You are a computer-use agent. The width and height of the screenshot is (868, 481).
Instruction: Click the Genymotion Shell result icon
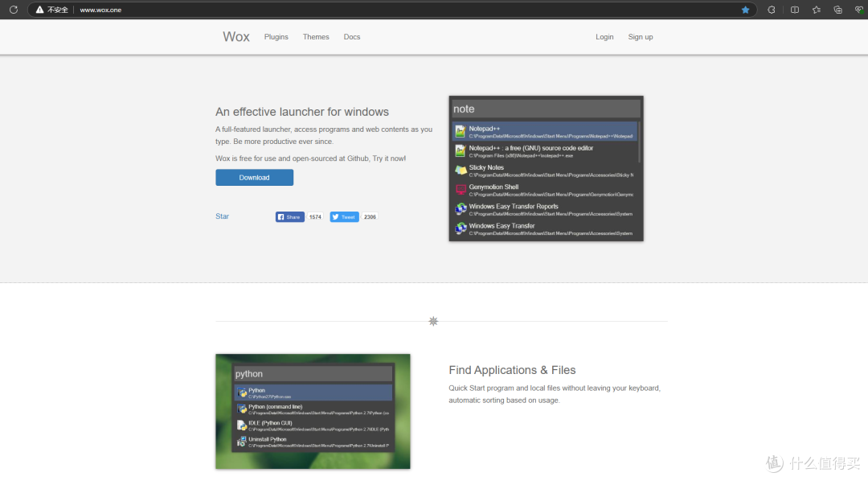[x=461, y=190]
